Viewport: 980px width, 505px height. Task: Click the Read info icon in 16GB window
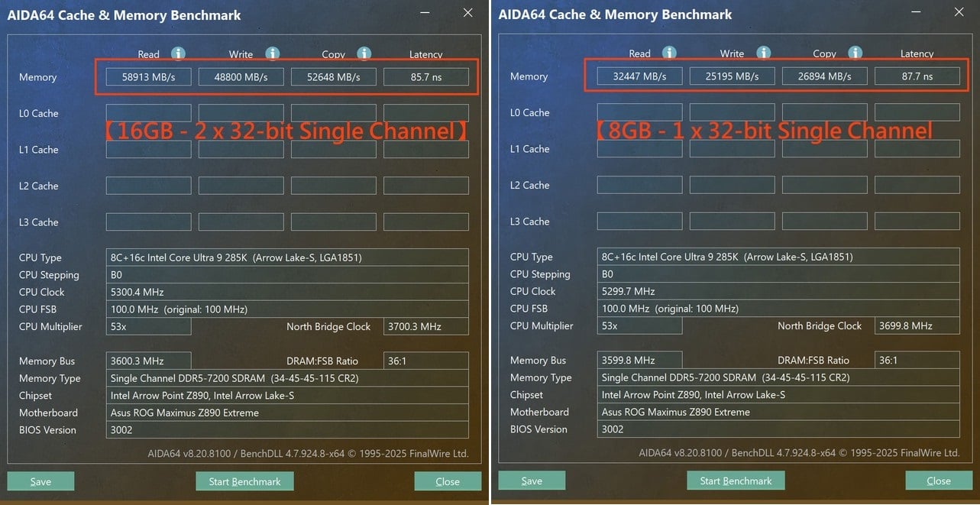pos(178,53)
